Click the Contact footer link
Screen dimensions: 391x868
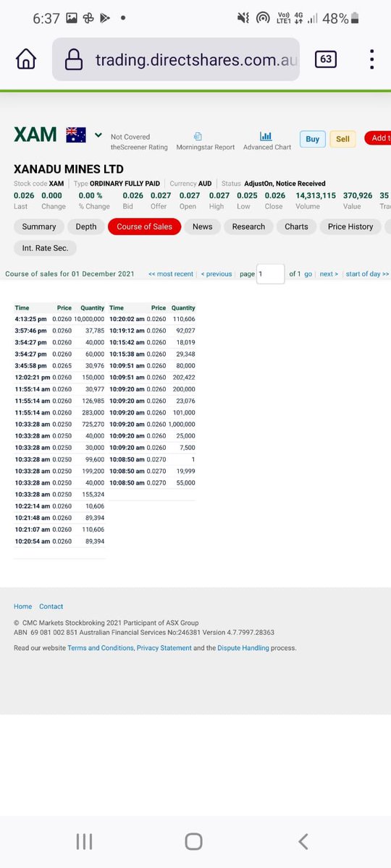tap(51, 606)
